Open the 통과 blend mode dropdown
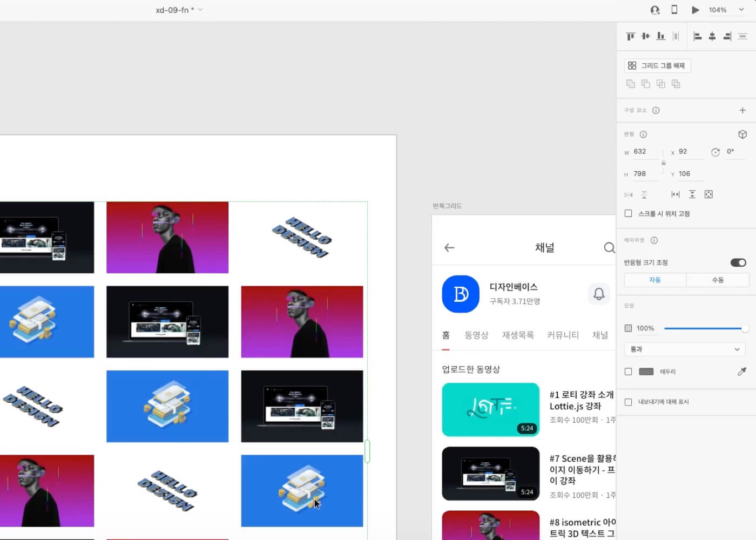The image size is (756, 540). click(685, 349)
